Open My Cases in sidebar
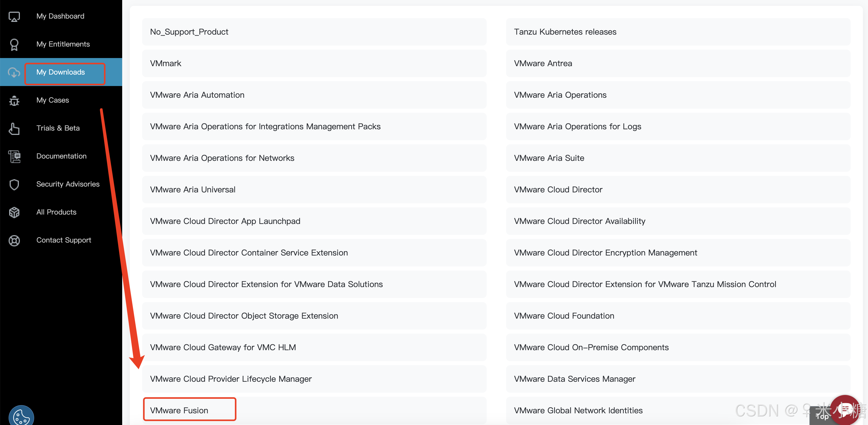The height and width of the screenshot is (425, 868). [53, 100]
